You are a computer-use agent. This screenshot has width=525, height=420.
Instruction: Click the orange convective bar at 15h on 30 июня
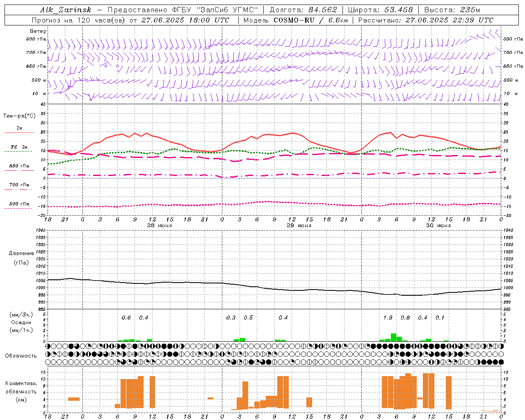(449, 393)
